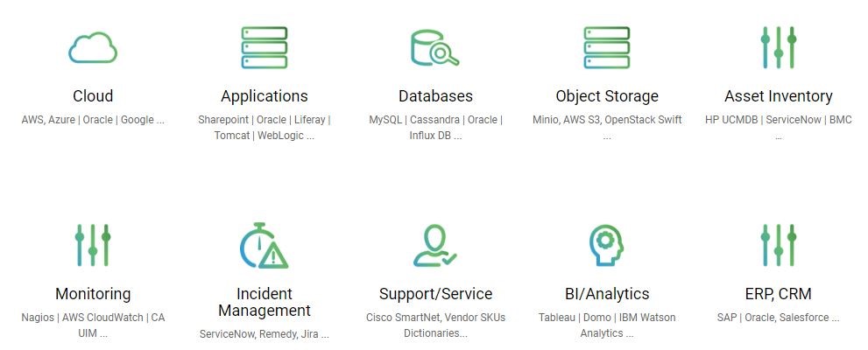Click the Applications server stack icon
868x350 pixels.
pos(264,47)
